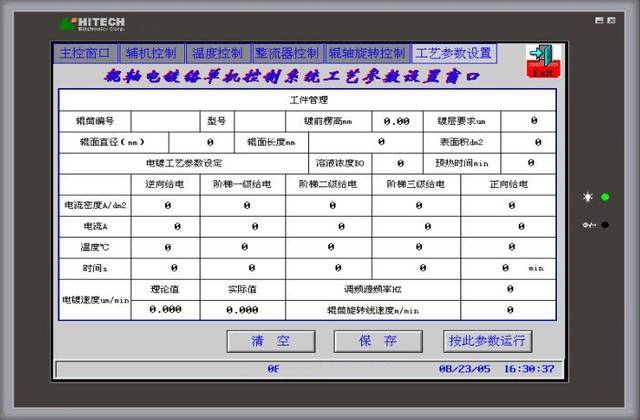Screen dimensions: 640x420
Task: Open the 辊轴旋转控制 tab
Action: (367, 53)
